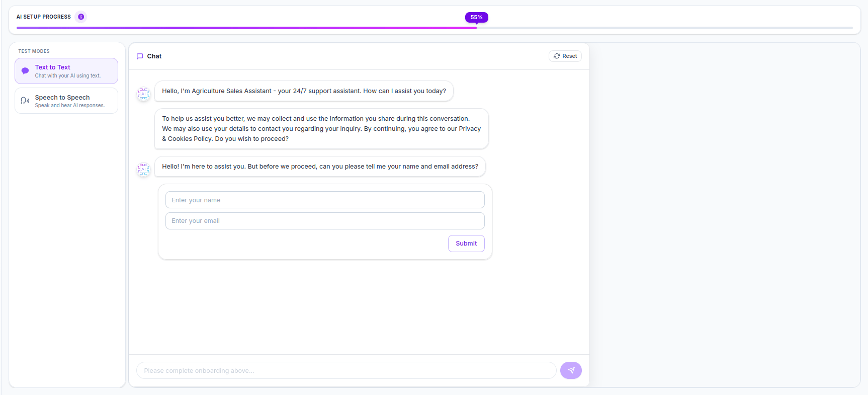Click the AI setup progress bar

(x=435, y=28)
